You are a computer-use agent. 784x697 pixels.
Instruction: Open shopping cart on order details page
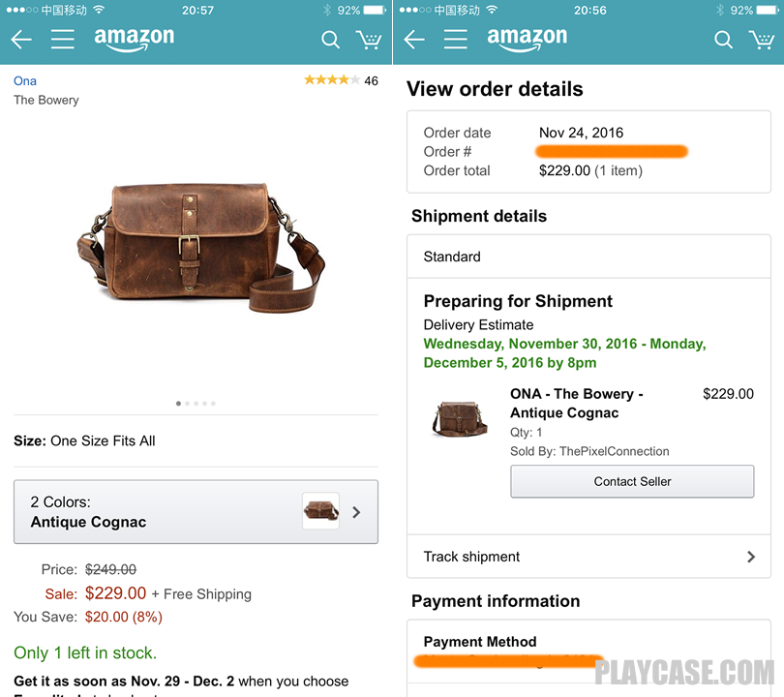(762, 40)
